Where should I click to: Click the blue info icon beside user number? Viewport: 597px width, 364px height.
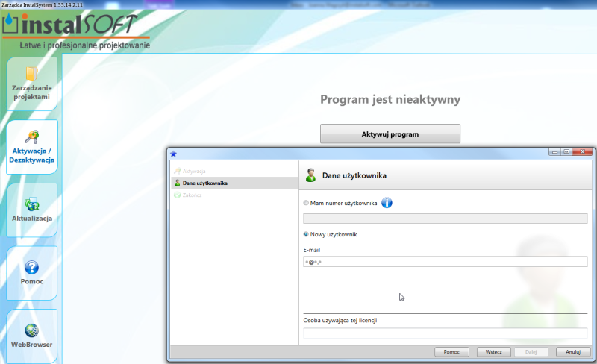tap(387, 203)
